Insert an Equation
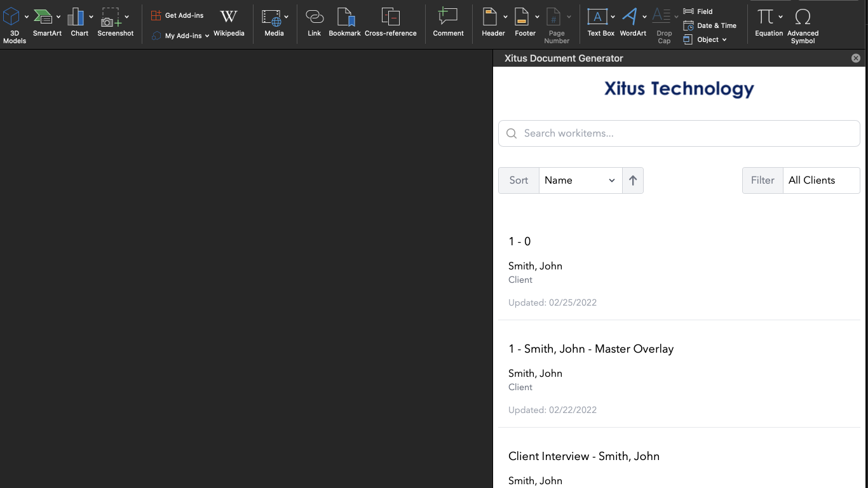The height and width of the screenshot is (488, 868). coord(769,23)
